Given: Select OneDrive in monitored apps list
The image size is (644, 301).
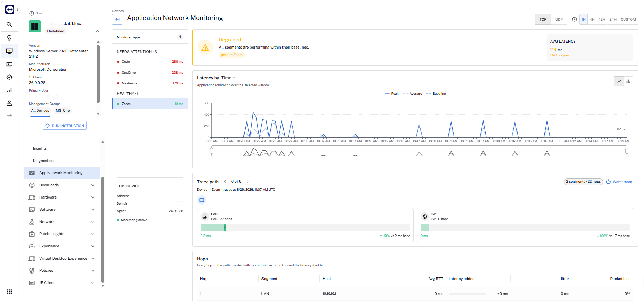Looking at the screenshot, I should [x=150, y=73].
